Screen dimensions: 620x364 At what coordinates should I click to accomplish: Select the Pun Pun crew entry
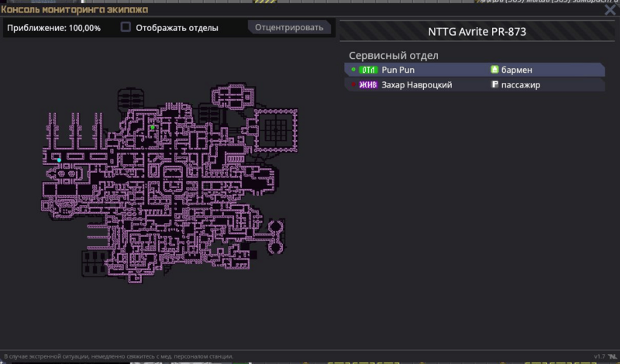coord(398,70)
